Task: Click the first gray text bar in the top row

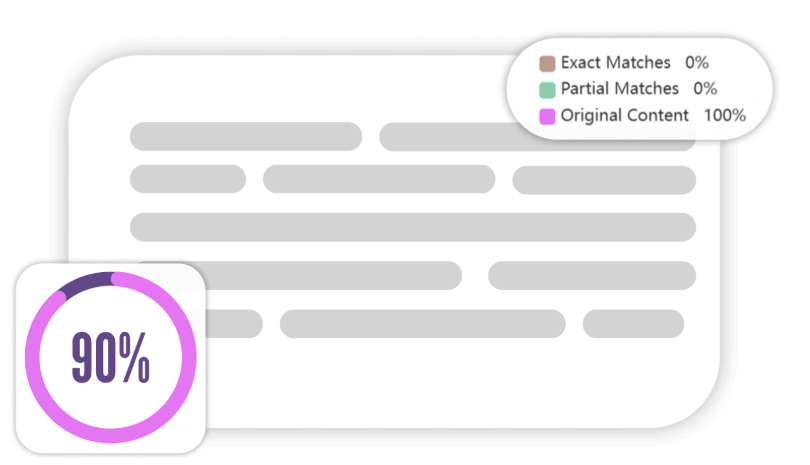Action: click(245, 136)
